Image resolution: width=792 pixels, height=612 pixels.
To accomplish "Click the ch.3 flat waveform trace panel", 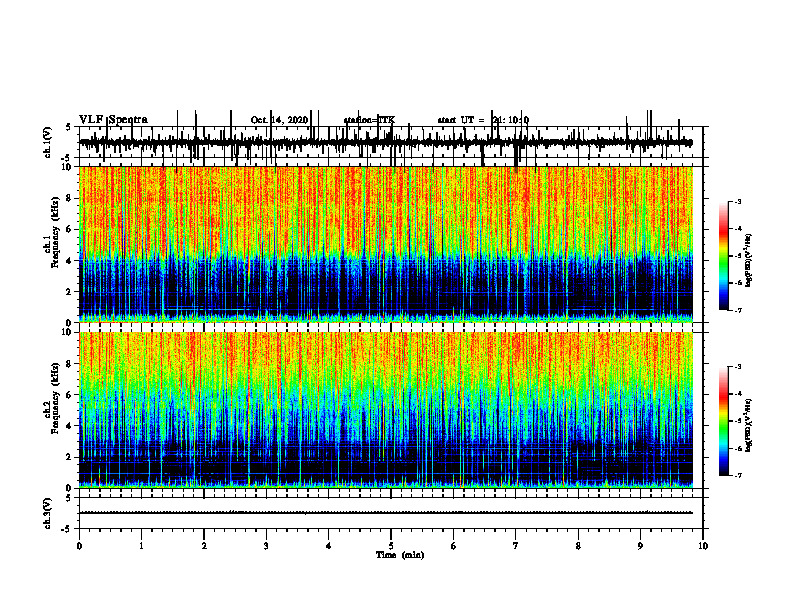I will tap(391, 513).
